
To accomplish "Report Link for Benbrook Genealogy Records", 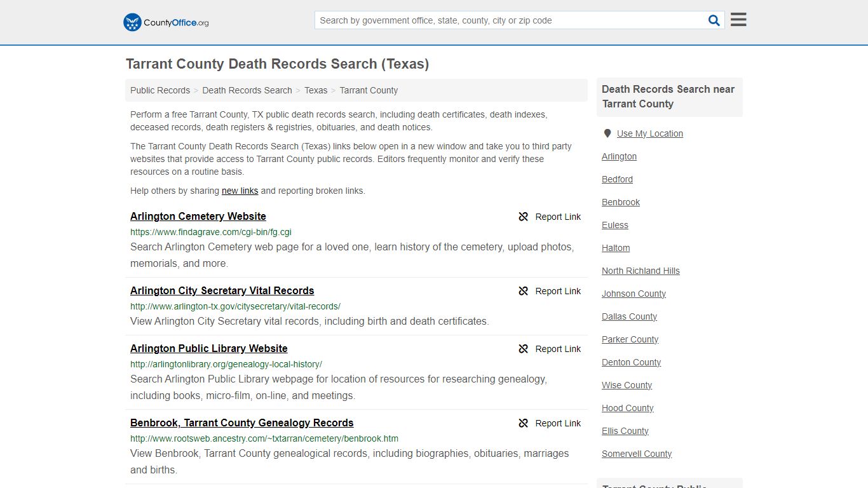I will pos(558,423).
